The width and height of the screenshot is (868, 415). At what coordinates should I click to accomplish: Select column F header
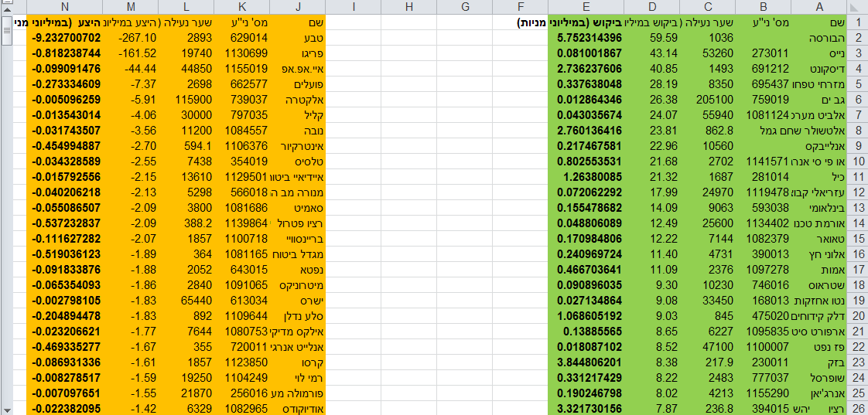[x=521, y=7]
